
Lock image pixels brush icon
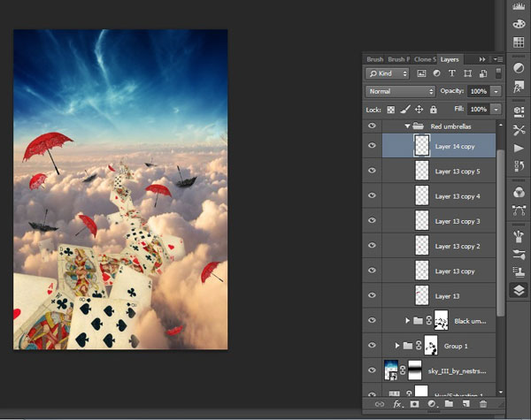(405, 110)
